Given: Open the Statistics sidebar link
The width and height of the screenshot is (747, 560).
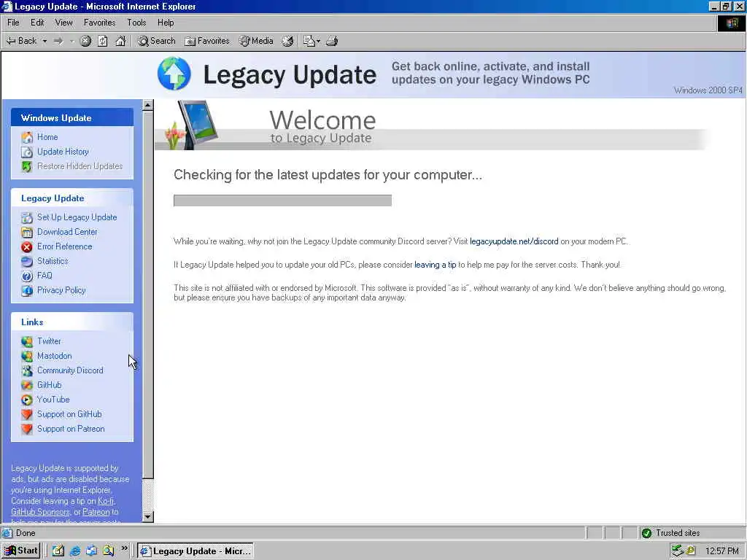Looking at the screenshot, I should point(53,260).
